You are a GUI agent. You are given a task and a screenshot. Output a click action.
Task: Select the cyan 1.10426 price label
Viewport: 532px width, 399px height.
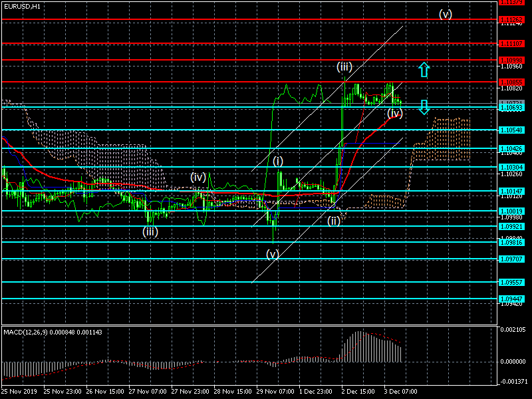click(x=511, y=148)
